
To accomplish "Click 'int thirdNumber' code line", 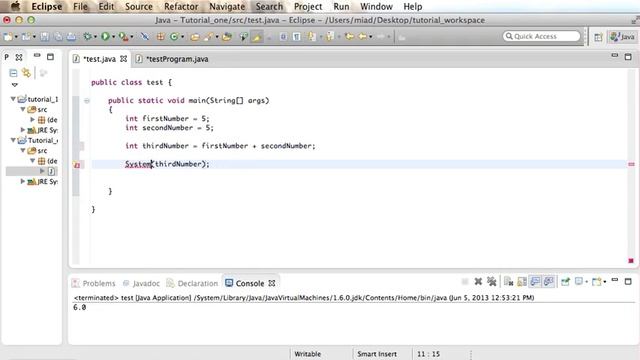I will pos(220,146).
